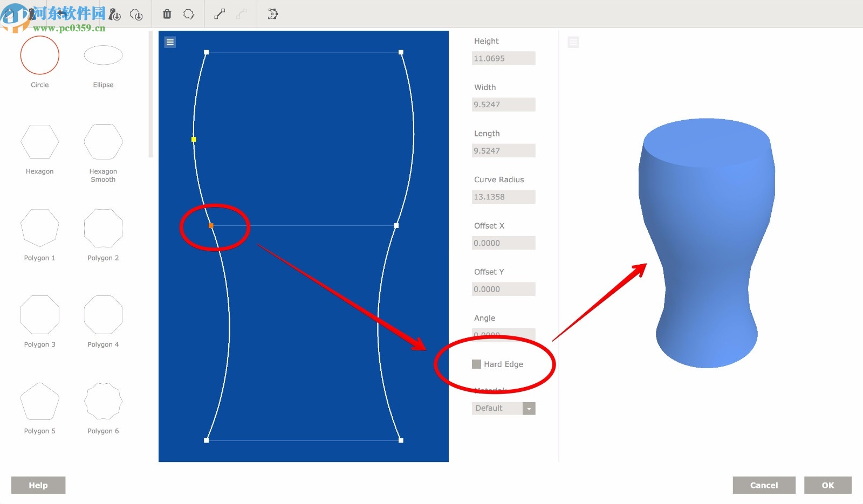Click the Length value field
Viewport: 863px width, 504px height.
click(x=503, y=150)
